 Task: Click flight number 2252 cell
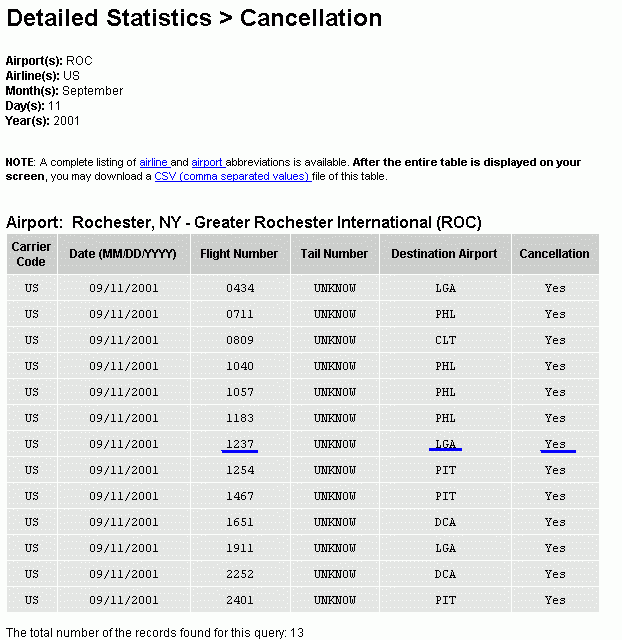pos(240,574)
